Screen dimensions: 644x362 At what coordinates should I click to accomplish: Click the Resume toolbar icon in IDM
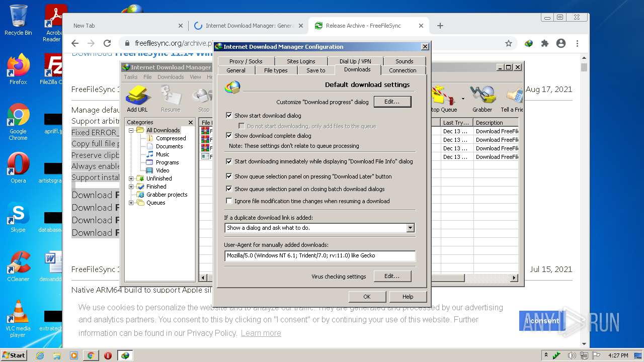click(x=171, y=99)
